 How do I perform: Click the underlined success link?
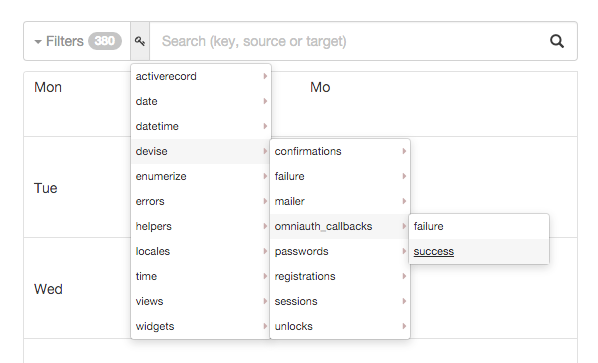434,251
